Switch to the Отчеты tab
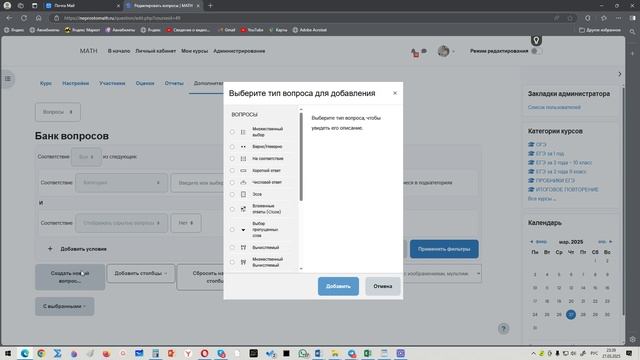The width and height of the screenshot is (640, 360). pyautogui.click(x=174, y=83)
